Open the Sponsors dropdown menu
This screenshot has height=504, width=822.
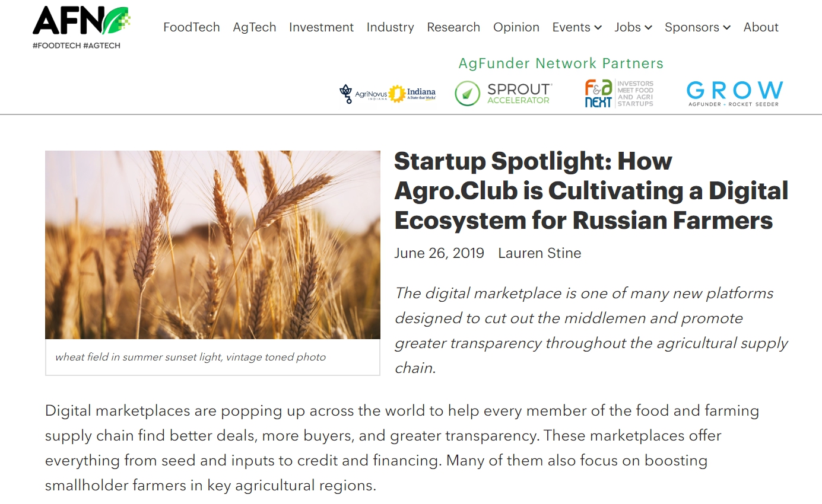click(x=697, y=27)
